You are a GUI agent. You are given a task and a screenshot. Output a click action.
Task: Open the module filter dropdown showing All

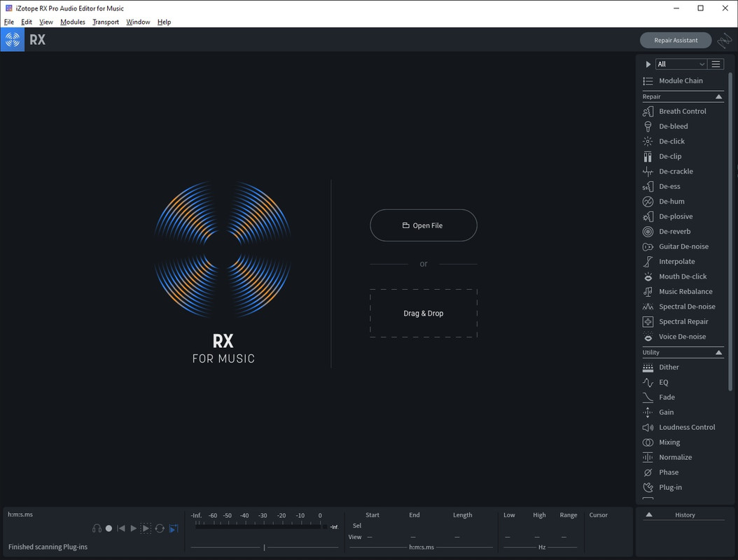point(681,64)
